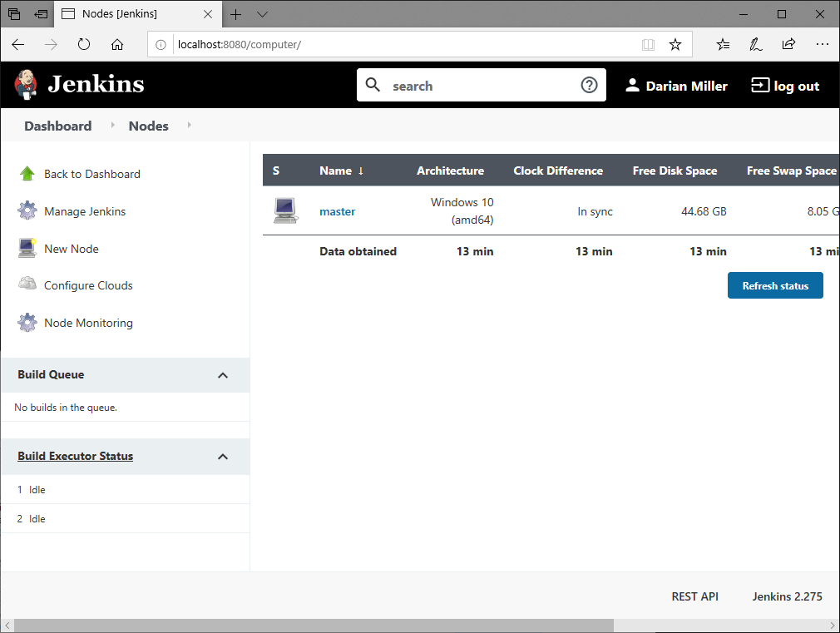This screenshot has height=633, width=840.
Task: Select the Manage Jenkins gear icon
Action: [x=27, y=210]
